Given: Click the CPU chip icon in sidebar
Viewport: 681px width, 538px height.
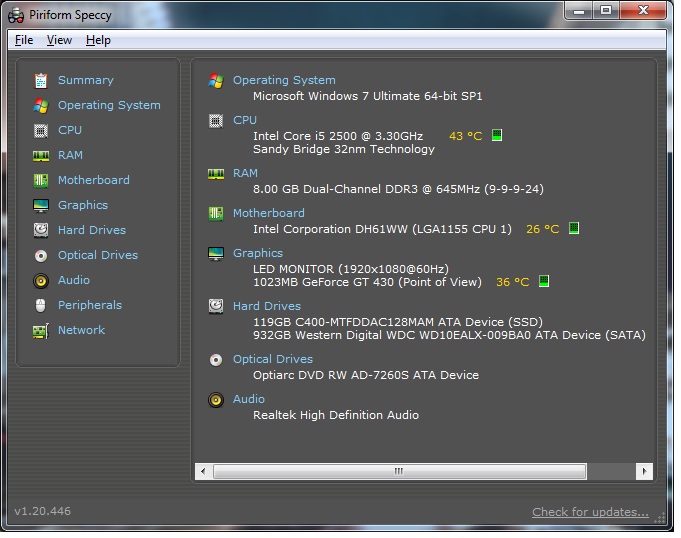Looking at the screenshot, I should click(x=41, y=130).
